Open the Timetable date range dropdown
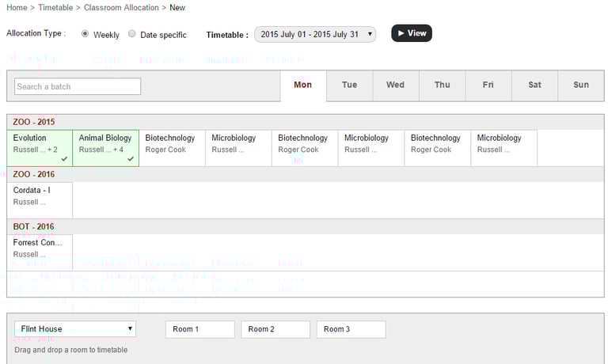Viewport: 608px width, 364px height. pos(315,35)
